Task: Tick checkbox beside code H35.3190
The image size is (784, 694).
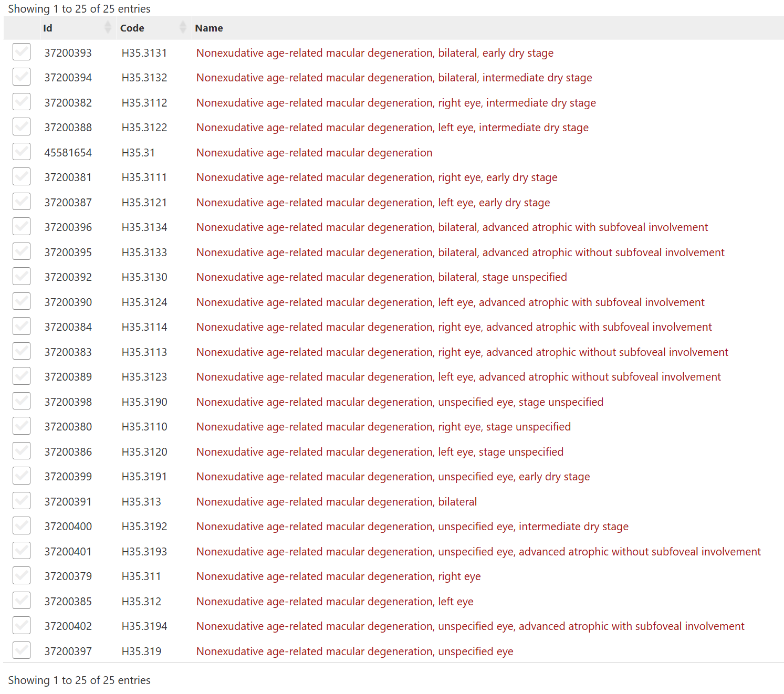Action: [22, 401]
